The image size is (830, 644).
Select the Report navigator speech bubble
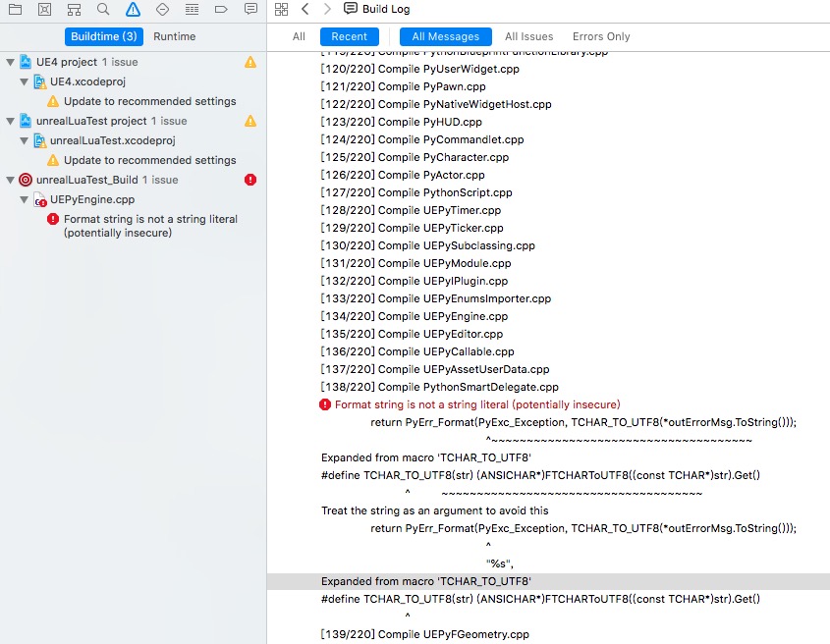click(x=249, y=9)
